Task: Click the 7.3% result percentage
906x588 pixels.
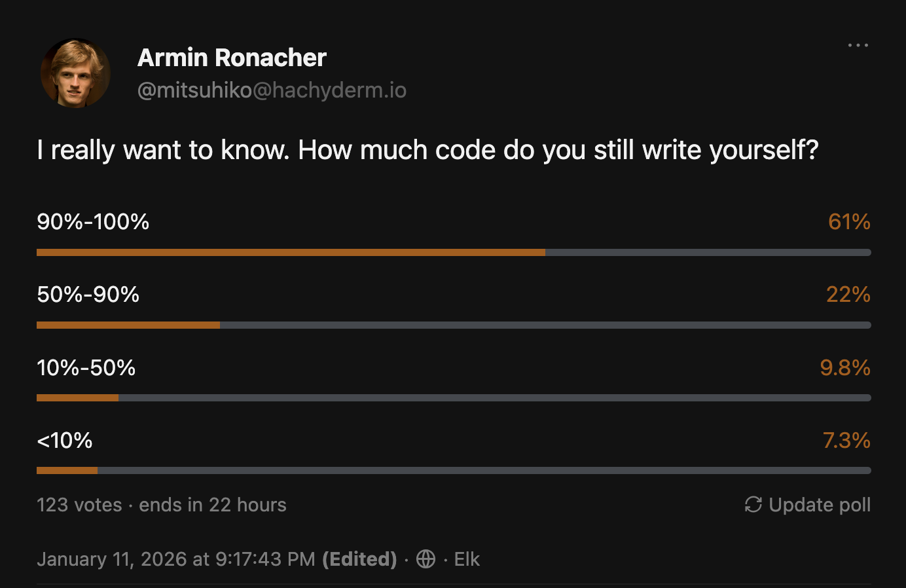Action: pyautogui.click(x=846, y=441)
